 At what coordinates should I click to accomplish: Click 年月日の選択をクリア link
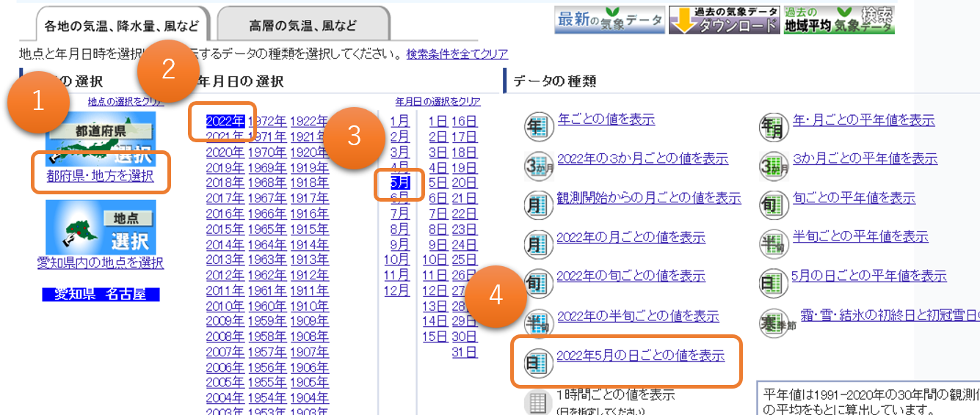(438, 101)
